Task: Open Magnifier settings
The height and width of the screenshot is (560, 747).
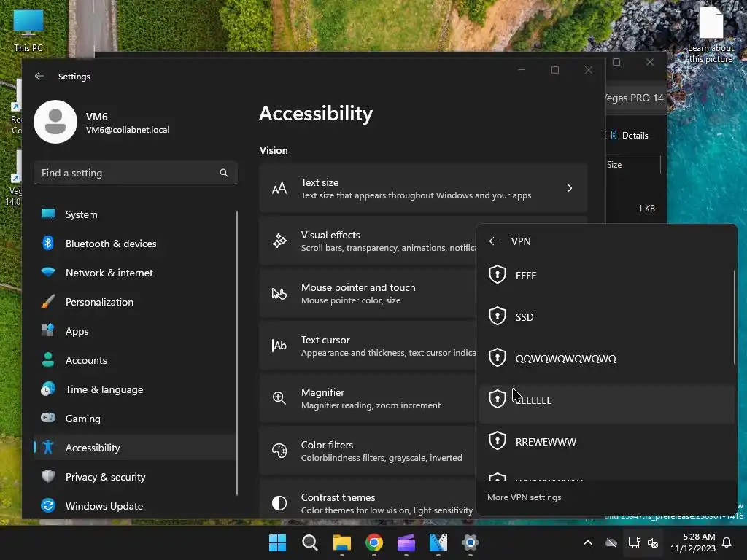Action: (x=368, y=398)
